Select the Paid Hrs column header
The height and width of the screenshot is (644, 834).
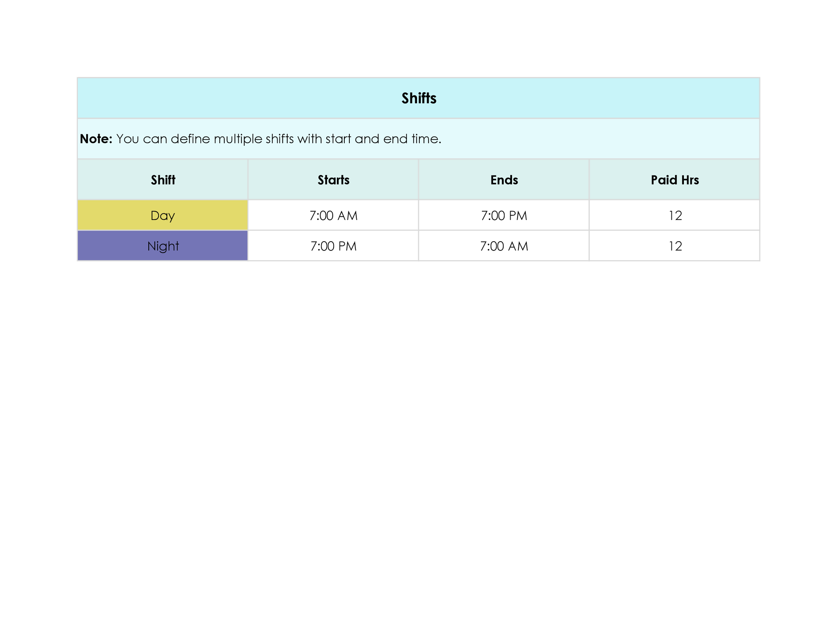click(674, 180)
